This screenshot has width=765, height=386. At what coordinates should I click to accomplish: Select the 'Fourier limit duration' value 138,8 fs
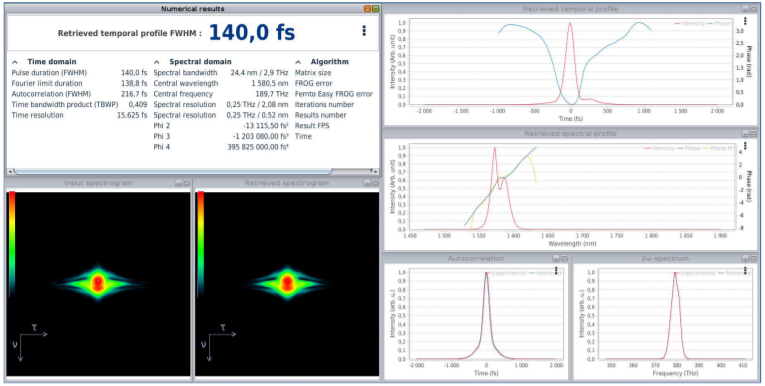click(x=134, y=83)
